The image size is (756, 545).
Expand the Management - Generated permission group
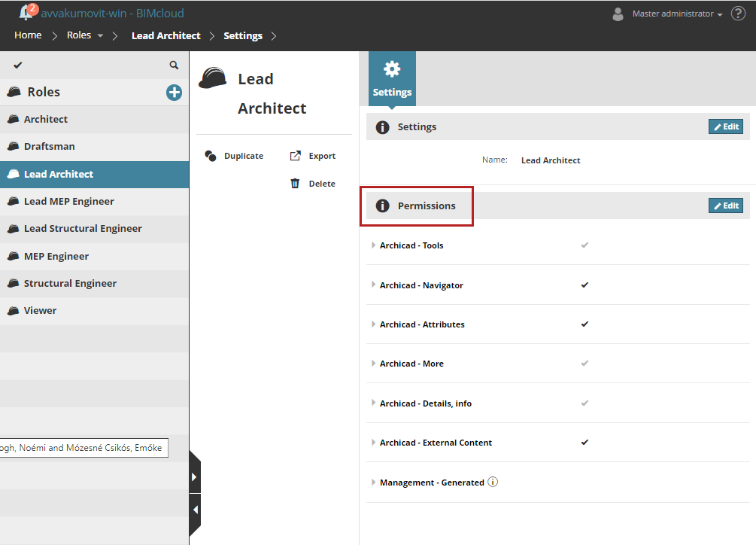coord(374,483)
